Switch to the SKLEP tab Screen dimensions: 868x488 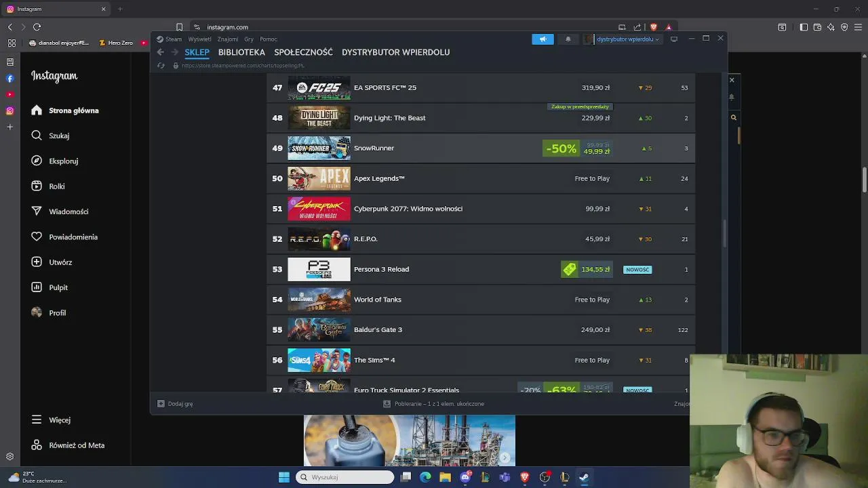197,52
